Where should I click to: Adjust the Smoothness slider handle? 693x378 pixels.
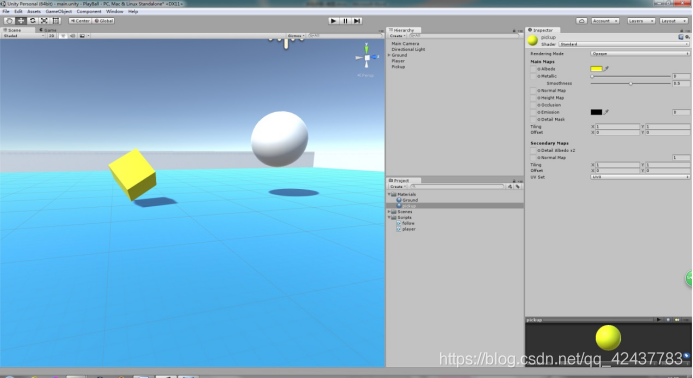coord(631,84)
